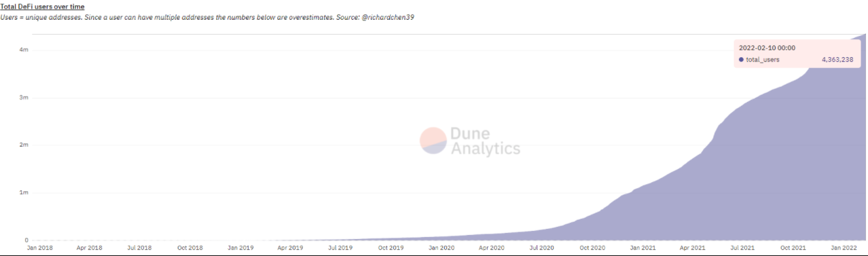Click the 2m y-axis label
The height and width of the screenshot is (256, 868).
[23, 145]
